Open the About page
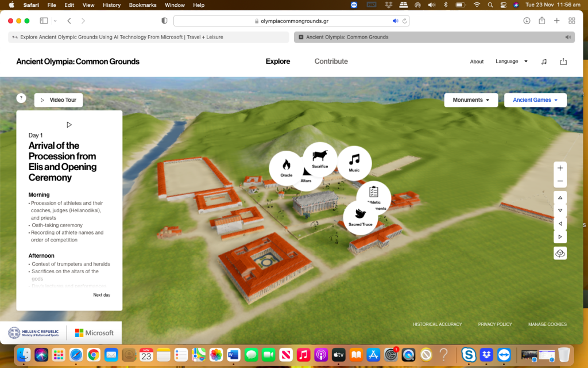 click(477, 62)
